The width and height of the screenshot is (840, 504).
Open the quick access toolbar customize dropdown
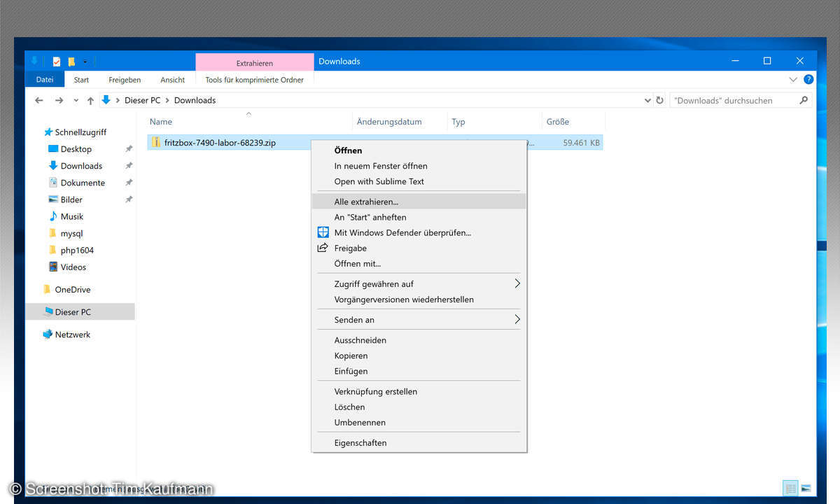tap(85, 62)
